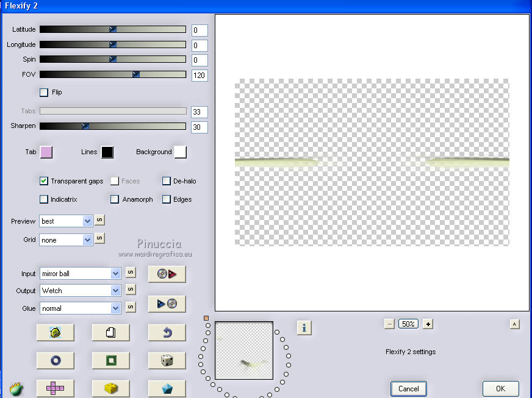Image resolution: width=532 pixels, height=398 pixels.
Task: Open the Output dropdown showing Wetch
Action: coord(80,291)
